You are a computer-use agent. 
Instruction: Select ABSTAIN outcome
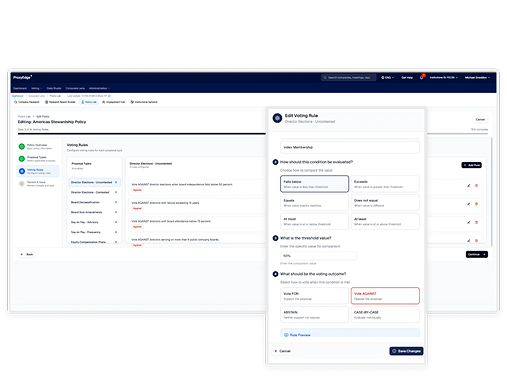pos(314,315)
